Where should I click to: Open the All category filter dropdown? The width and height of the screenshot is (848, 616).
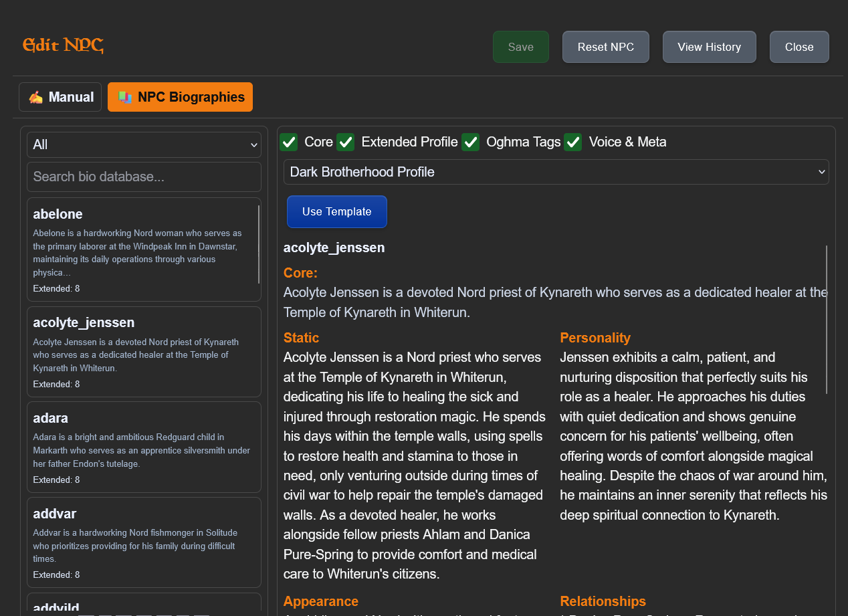[x=144, y=145]
